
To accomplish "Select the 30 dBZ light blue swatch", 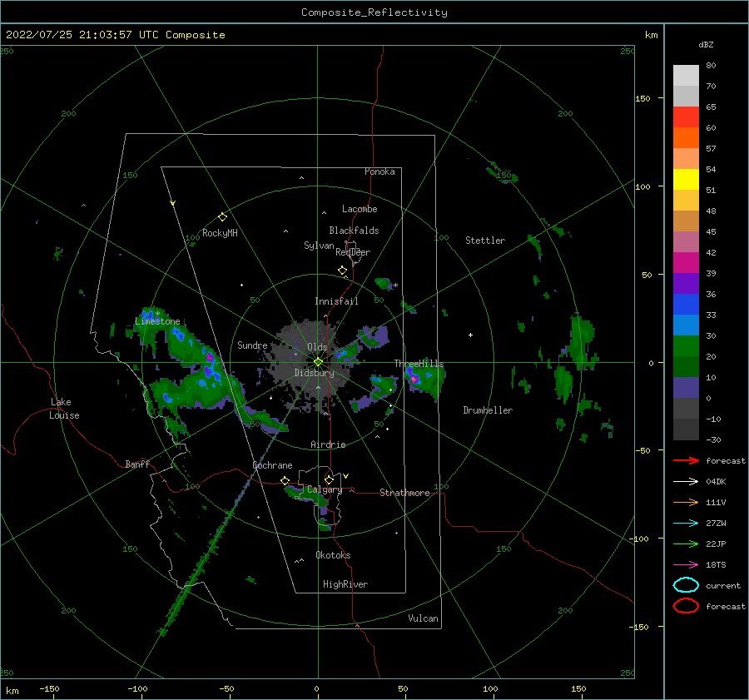I will (686, 325).
